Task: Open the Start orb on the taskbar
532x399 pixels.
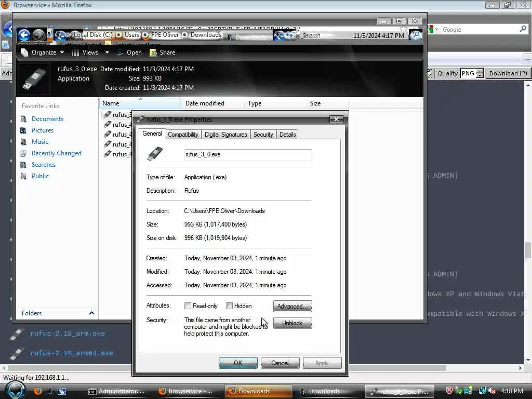Action: tap(15, 390)
